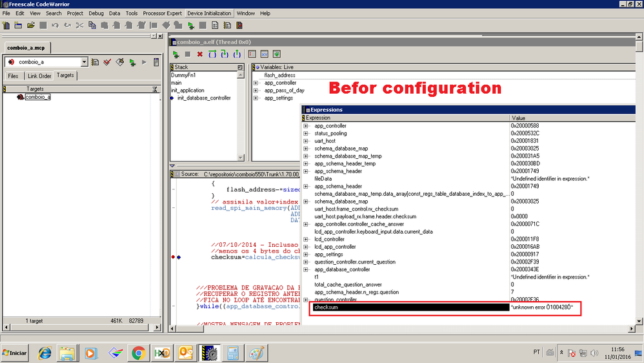
Task: Click the Value column header
Action: point(572,118)
